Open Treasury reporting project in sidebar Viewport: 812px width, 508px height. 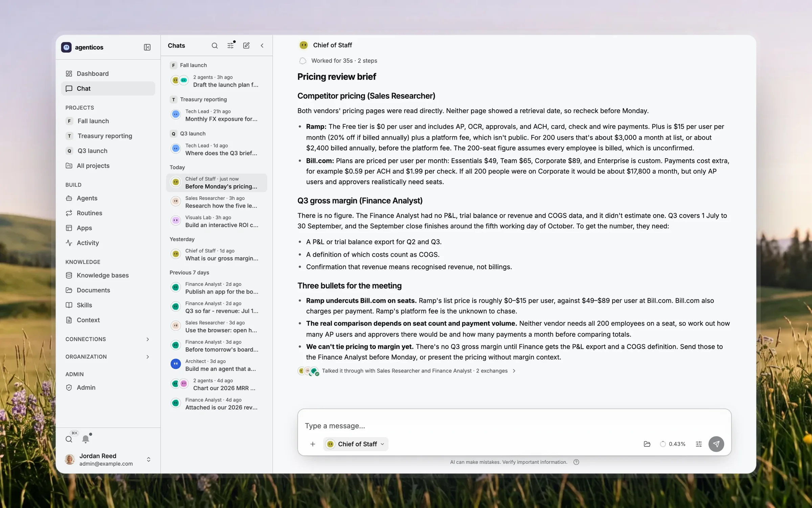(108, 136)
